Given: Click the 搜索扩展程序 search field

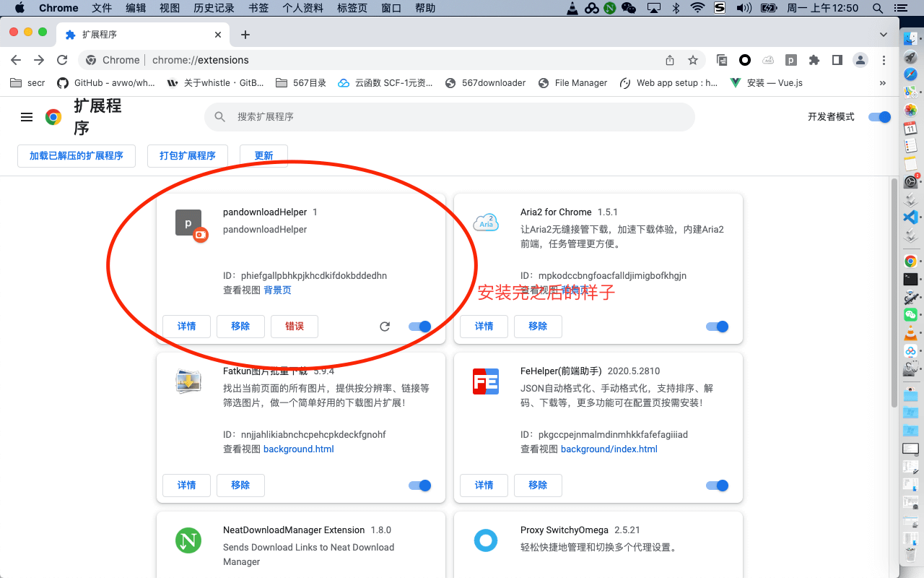Looking at the screenshot, I should pos(448,117).
